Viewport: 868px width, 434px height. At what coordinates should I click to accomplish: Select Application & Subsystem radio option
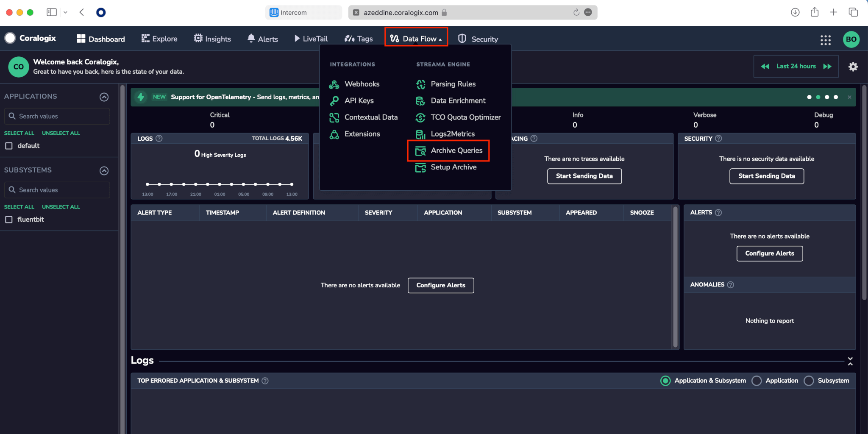(x=665, y=381)
